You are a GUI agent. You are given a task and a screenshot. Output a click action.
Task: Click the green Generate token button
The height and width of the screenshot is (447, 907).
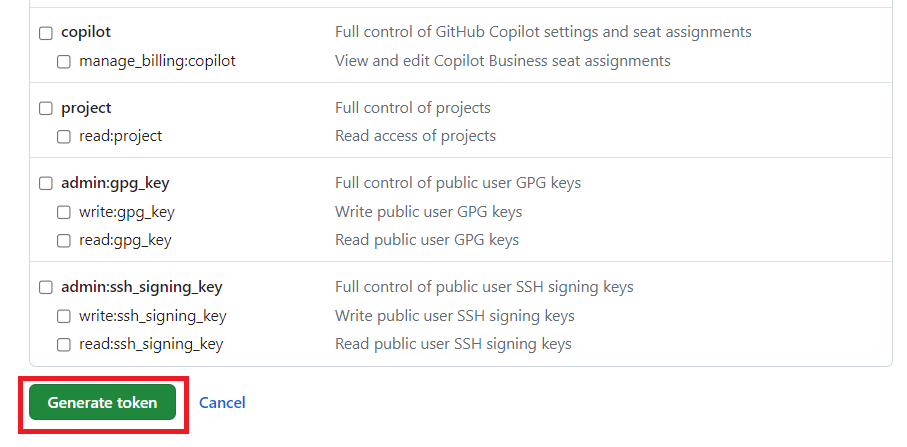click(x=102, y=403)
